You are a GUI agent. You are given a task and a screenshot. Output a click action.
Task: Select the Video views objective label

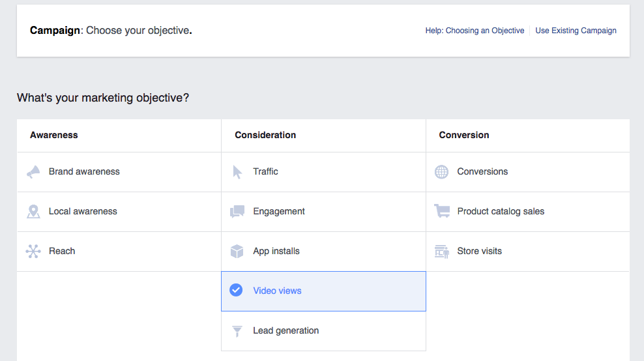pos(277,291)
